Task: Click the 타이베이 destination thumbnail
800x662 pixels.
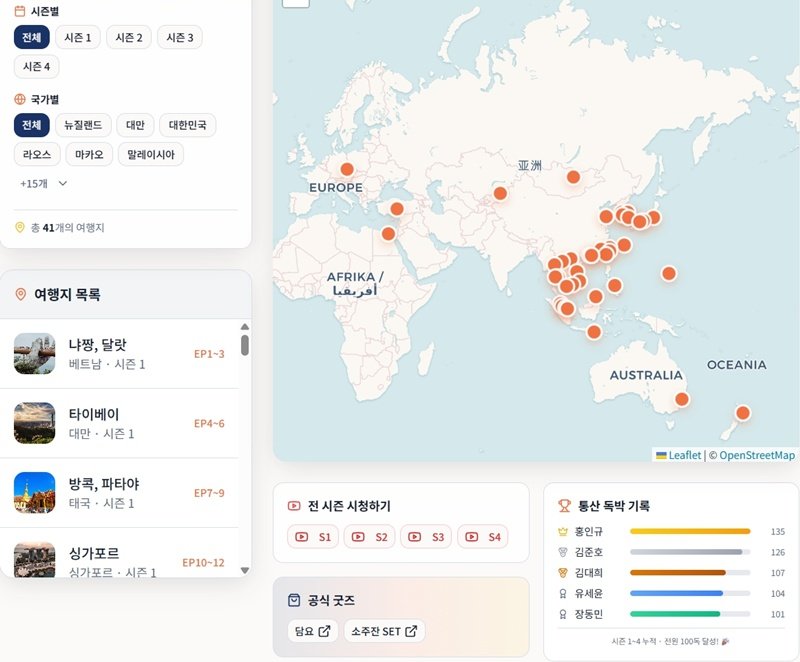Action: pyautogui.click(x=34, y=423)
